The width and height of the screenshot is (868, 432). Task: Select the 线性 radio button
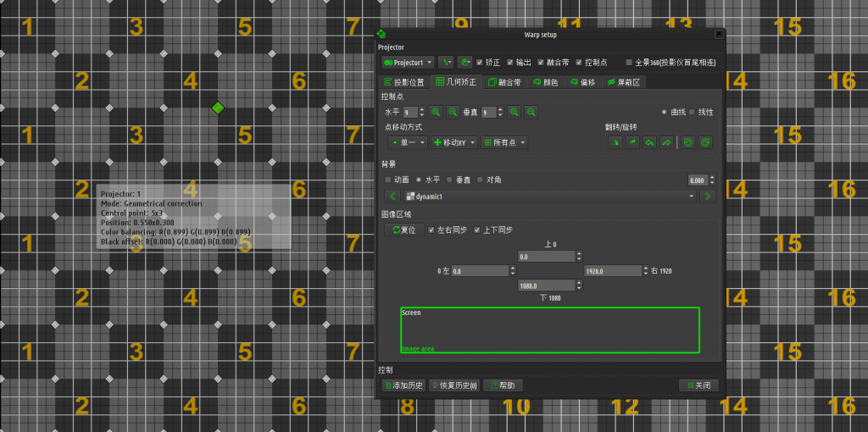point(692,112)
